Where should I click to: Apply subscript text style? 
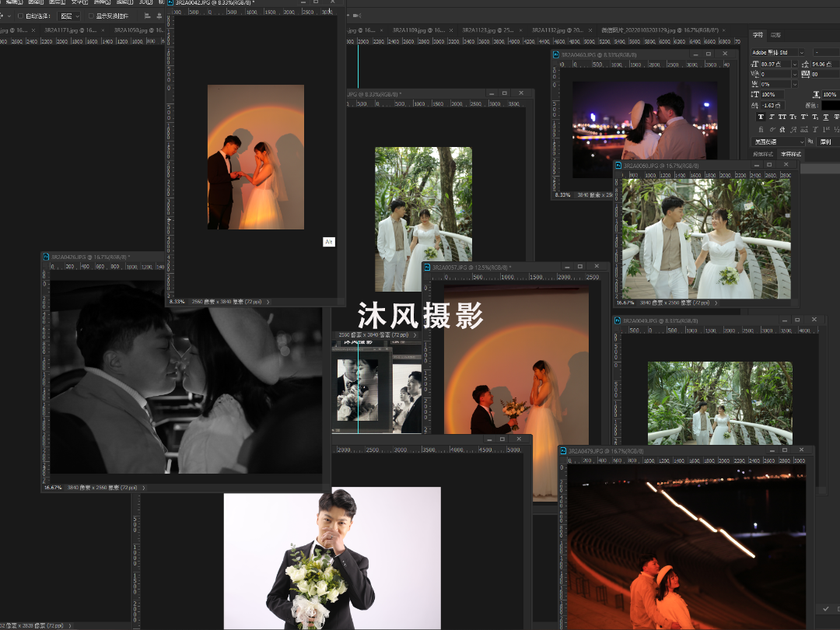click(815, 117)
